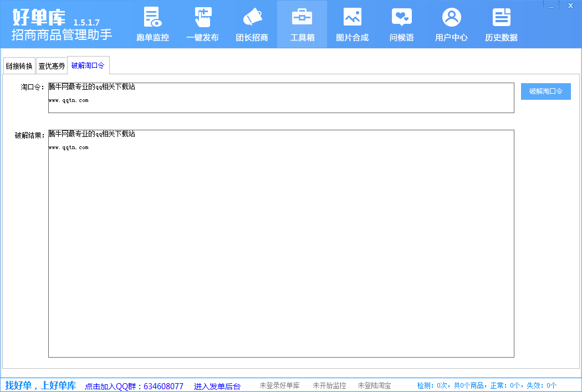Open the 历史数据 history data section
This screenshot has width=582, height=392.
pyautogui.click(x=501, y=24)
